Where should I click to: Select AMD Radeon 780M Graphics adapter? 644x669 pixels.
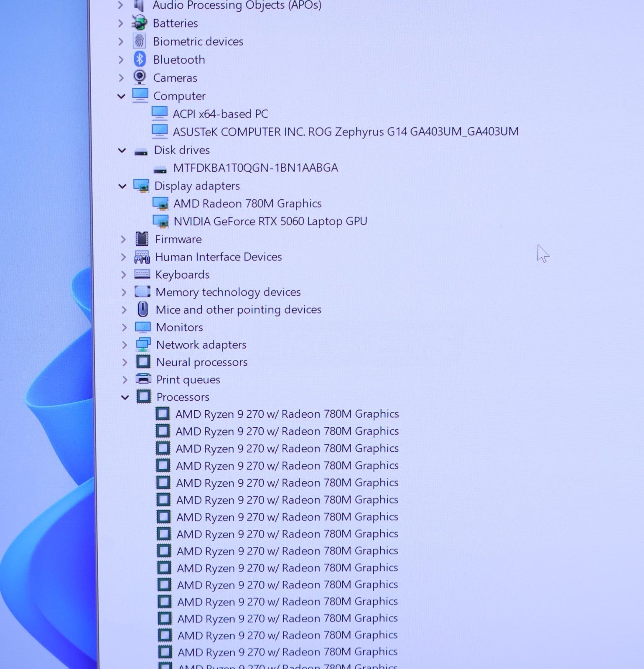pyautogui.click(x=247, y=204)
